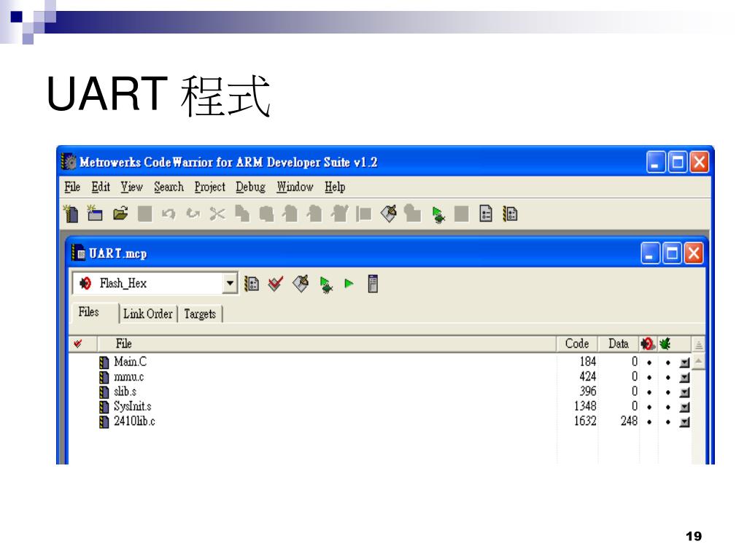
Task: Toggle debug dot for 2410lib.c row
Action: 668,422
